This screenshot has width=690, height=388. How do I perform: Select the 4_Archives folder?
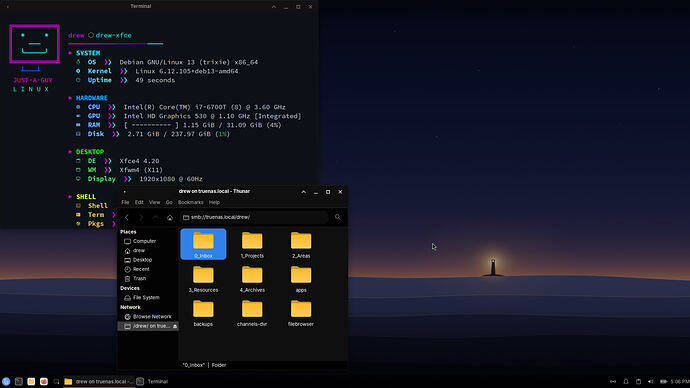252,279
